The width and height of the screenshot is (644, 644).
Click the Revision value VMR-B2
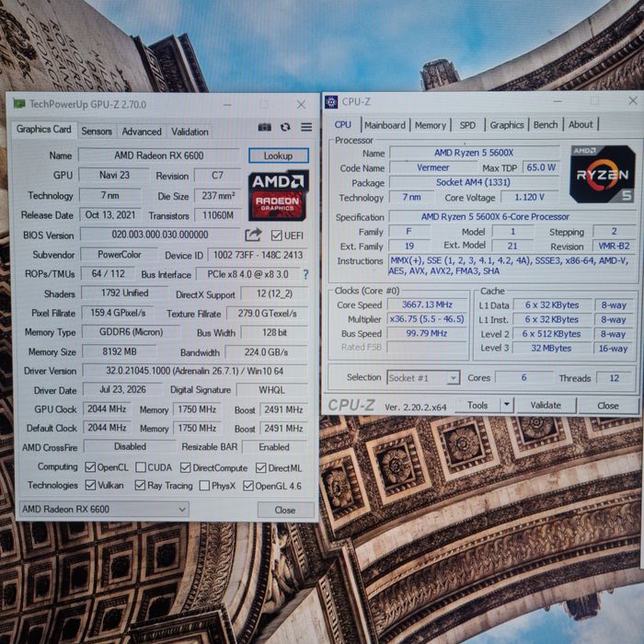(x=615, y=246)
